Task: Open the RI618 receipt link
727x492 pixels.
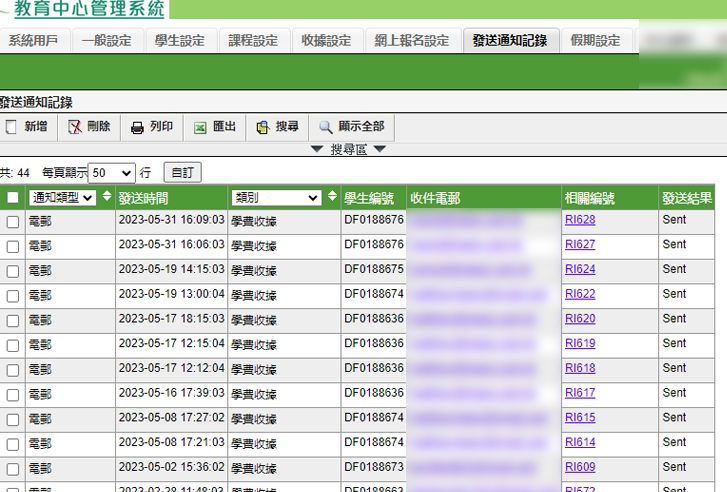Action: click(x=580, y=368)
